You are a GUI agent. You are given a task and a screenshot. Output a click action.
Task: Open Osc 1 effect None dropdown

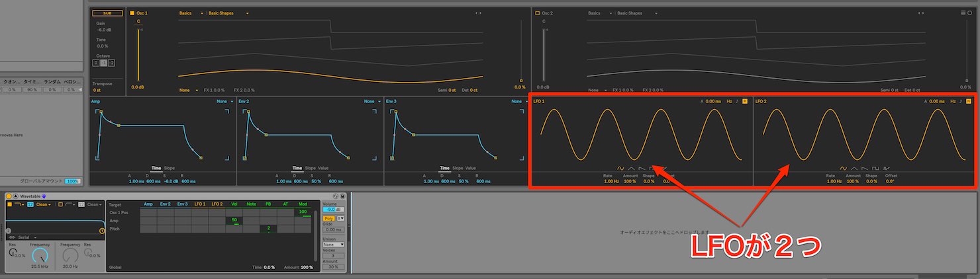pyautogui.click(x=189, y=90)
